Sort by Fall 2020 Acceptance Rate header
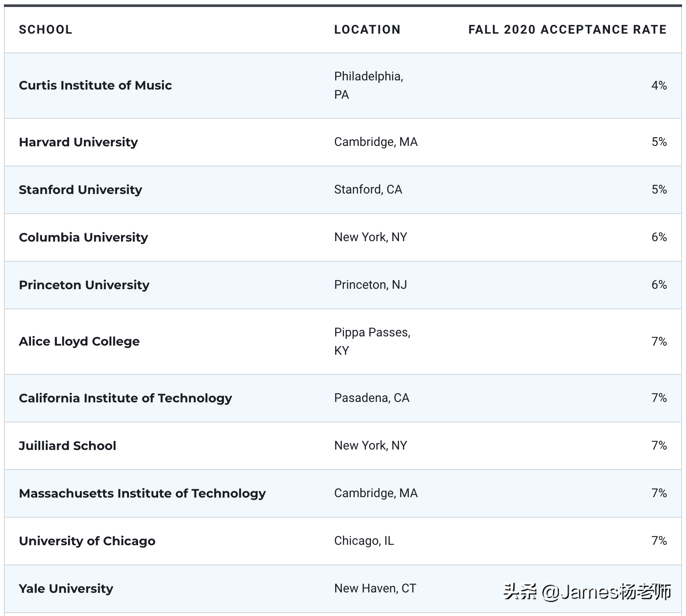This screenshot has width=686, height=616. click(x=567, y=30)
